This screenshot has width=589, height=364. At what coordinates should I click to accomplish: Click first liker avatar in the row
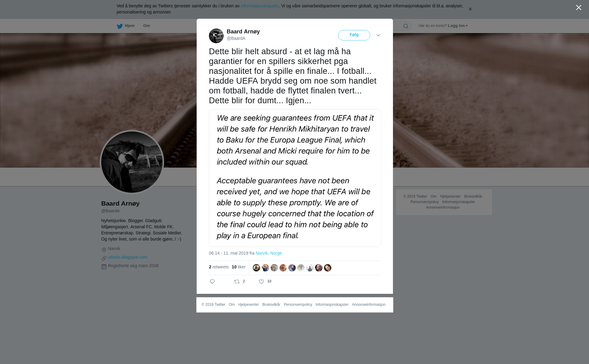click(x=256, y=268)
